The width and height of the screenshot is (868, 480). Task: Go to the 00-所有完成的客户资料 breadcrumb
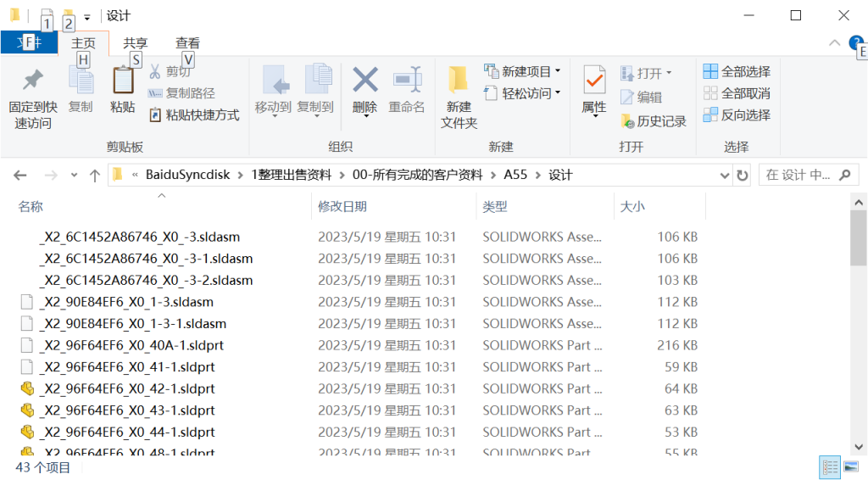point(417,175)
